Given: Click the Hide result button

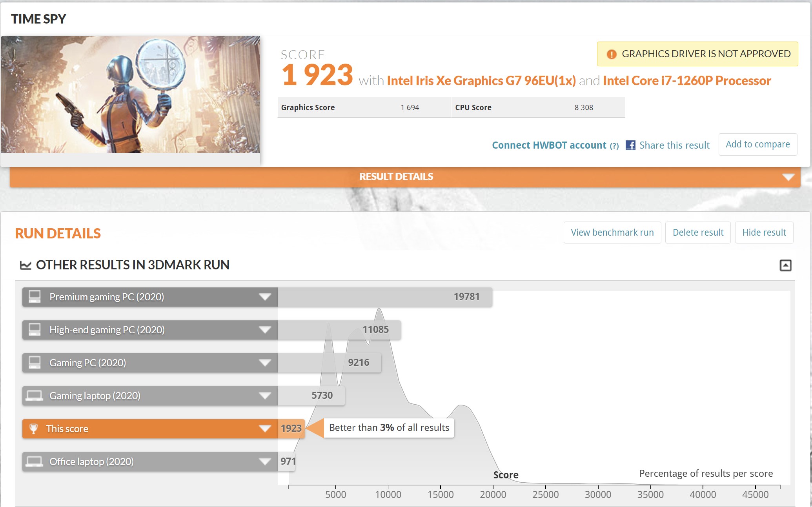Looking at the screenshot, I should click(x=764, y=233).
